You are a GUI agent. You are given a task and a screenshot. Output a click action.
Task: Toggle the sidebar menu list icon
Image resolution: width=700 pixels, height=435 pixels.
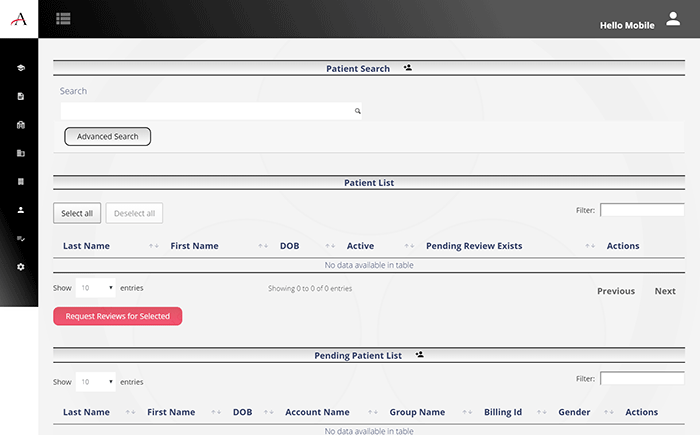pos(63,18)
